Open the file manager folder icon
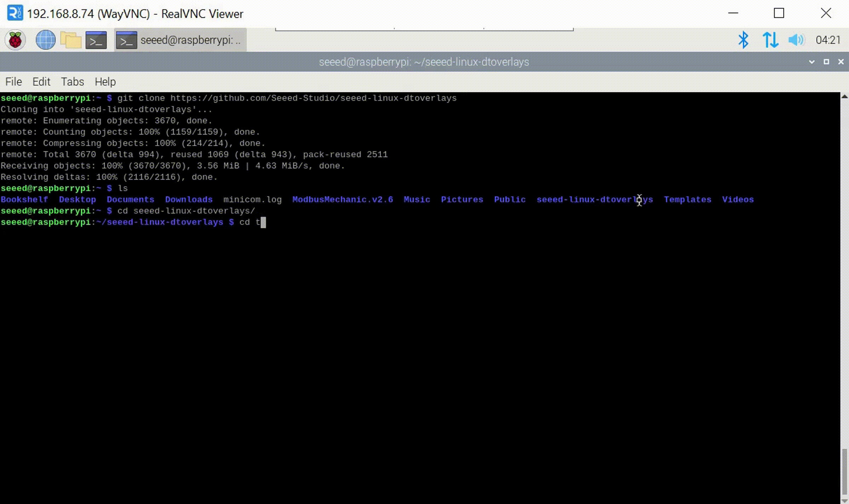Screen dimensions: 849x504 (71, 40)
